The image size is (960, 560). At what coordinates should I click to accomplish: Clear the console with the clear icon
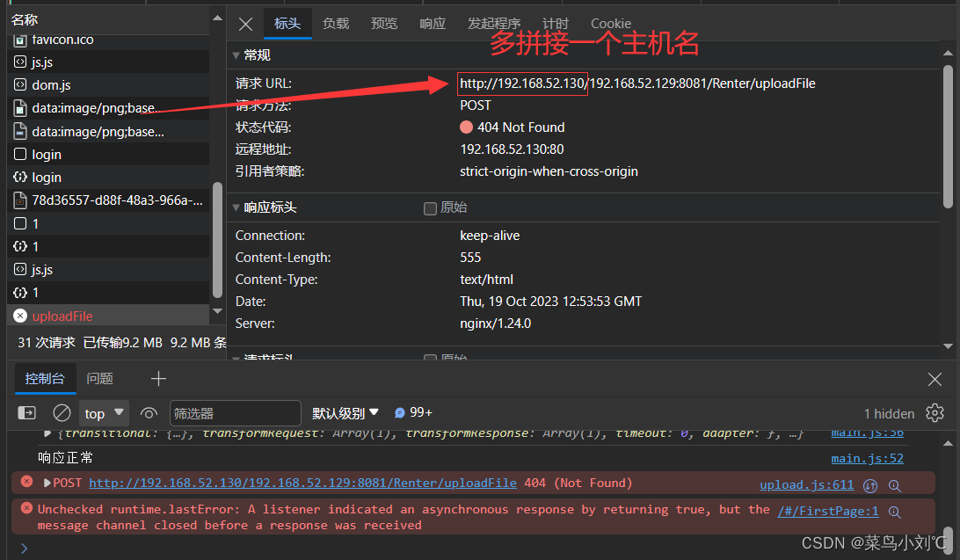click(x=62, y=412)
